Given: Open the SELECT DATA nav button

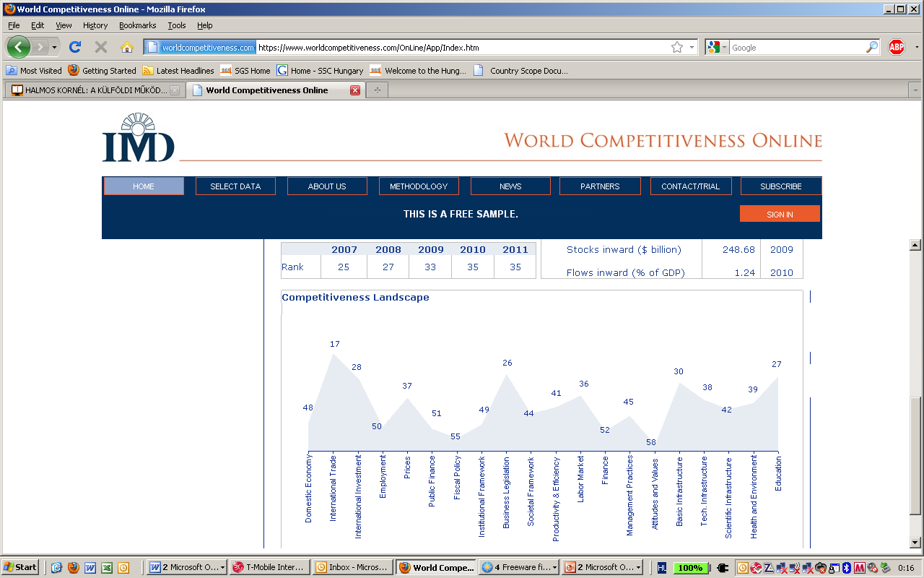Looking at the screenshot, I should 235,186.
